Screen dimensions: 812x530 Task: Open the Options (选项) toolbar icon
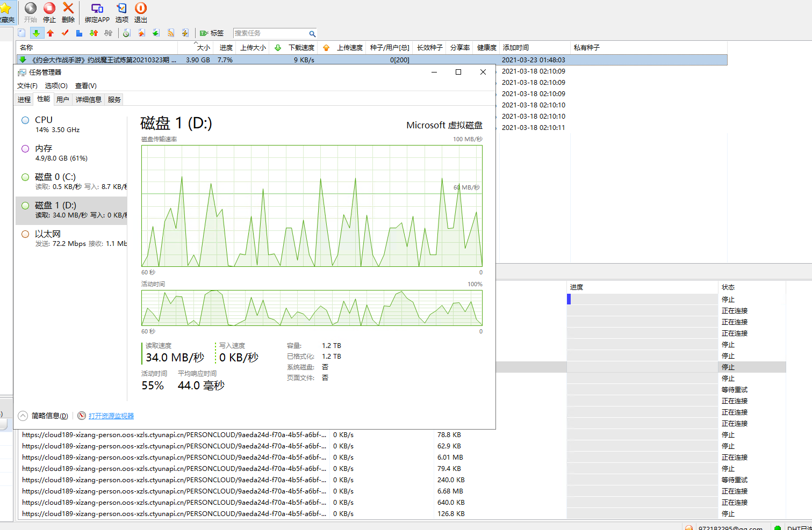[x=122, y=9]
